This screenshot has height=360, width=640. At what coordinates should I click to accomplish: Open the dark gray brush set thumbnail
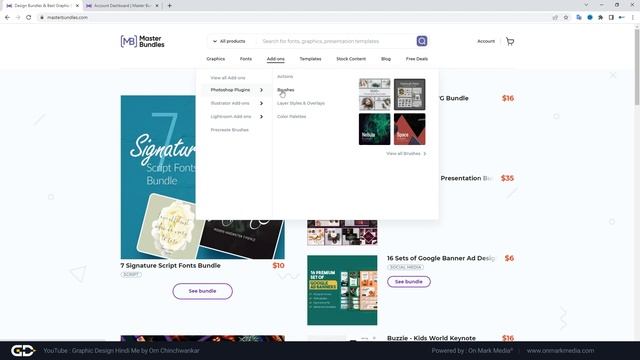click(409, 94)
